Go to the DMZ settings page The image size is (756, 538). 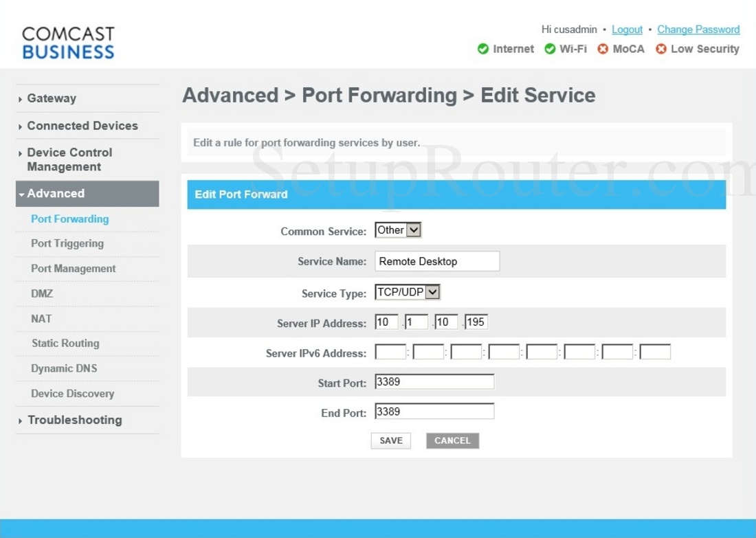42,293
